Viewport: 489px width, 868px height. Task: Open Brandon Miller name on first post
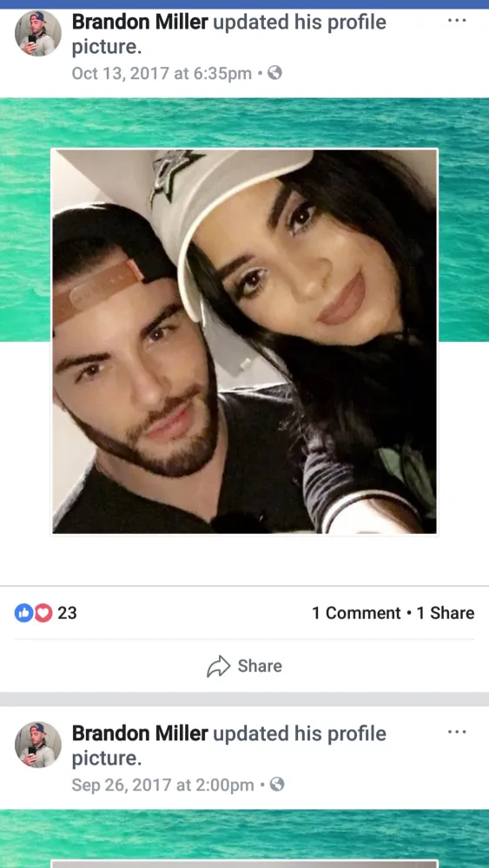[140, 23]
